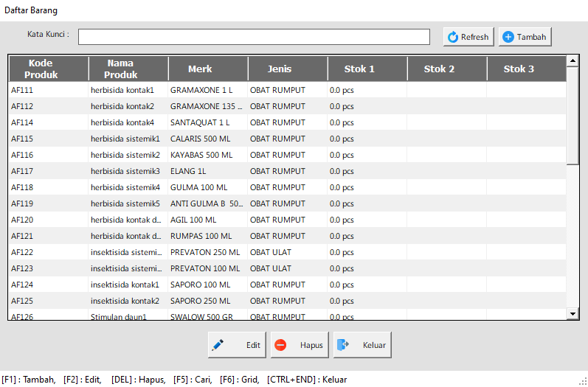Select the AF121 code cell

click(49, 236)
